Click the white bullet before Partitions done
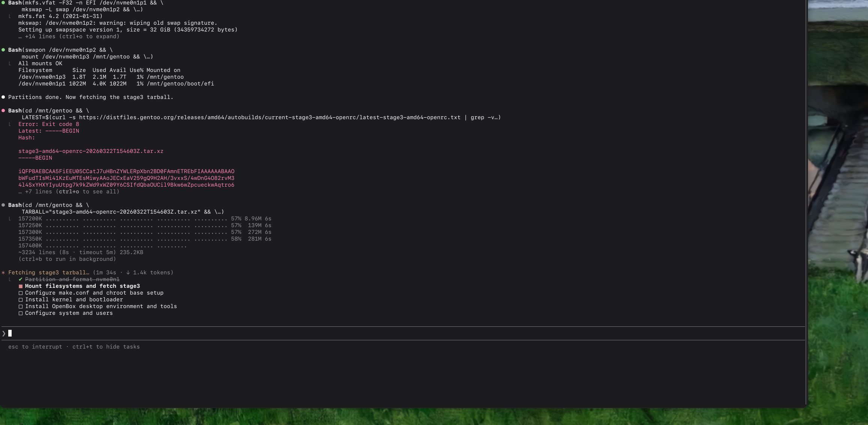 [3, 97]
